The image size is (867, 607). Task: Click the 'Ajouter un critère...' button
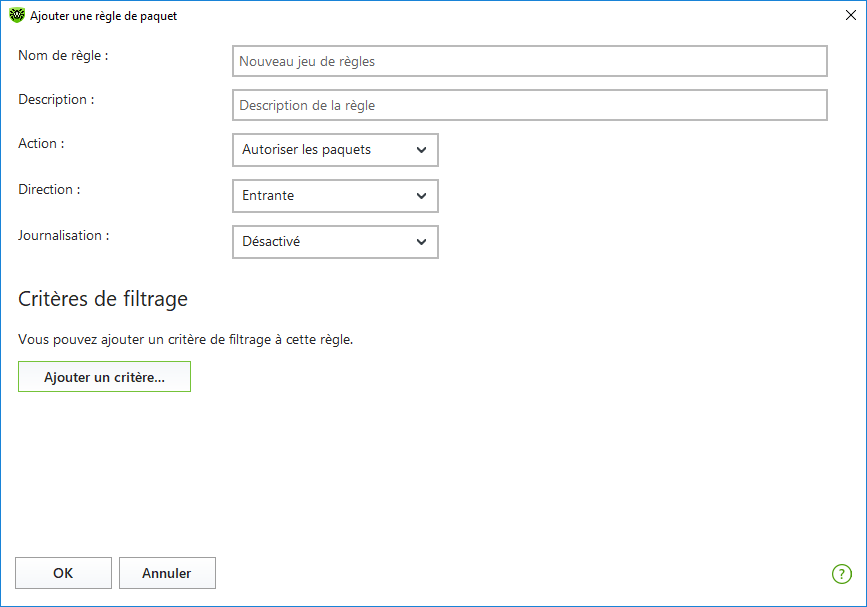(x=105, y=376)
